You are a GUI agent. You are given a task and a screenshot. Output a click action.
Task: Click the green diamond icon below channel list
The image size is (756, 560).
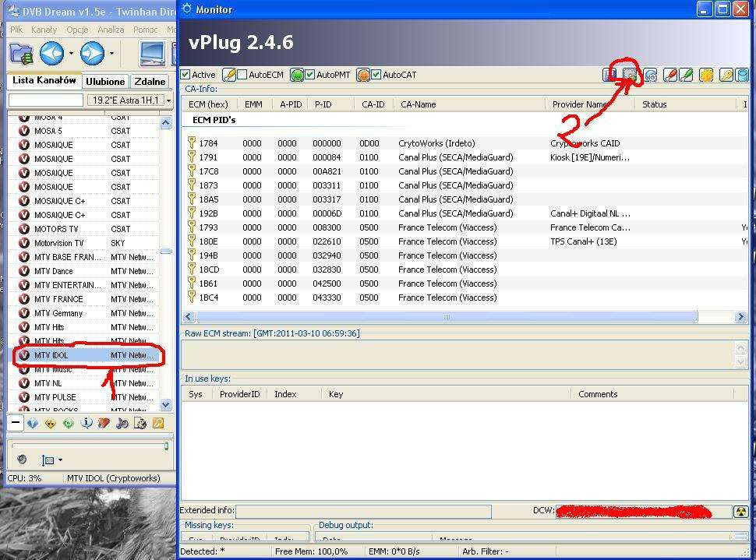(69, 423)
